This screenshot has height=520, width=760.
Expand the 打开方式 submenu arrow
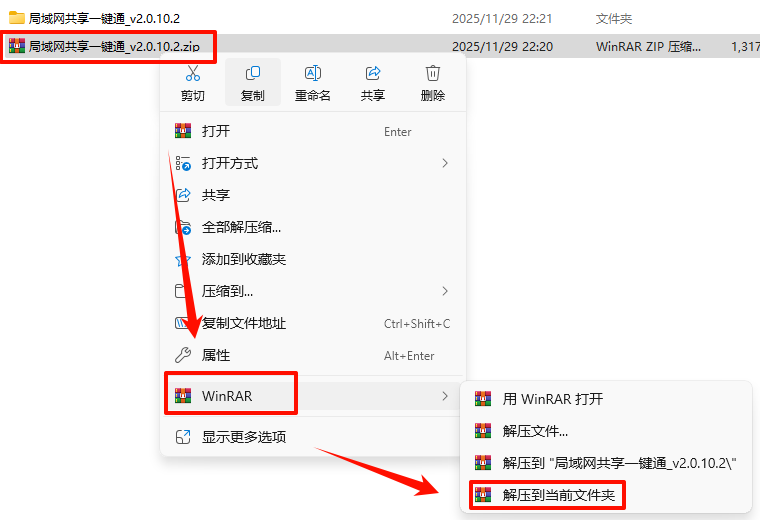[445, 163]
